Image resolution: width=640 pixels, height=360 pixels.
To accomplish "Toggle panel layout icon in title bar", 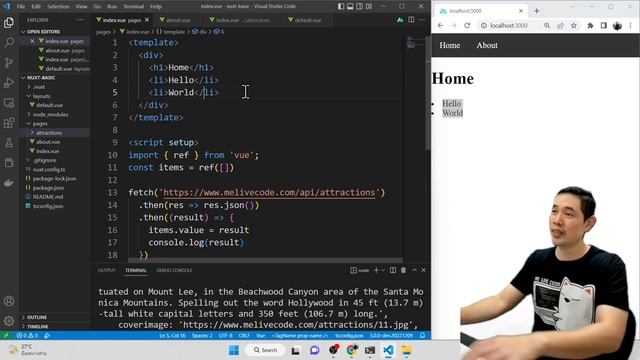I will pyautogui.click(x=350, y=7).
